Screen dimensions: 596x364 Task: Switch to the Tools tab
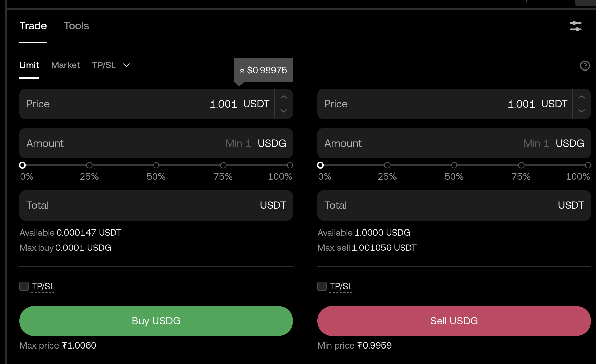point(76,26)
